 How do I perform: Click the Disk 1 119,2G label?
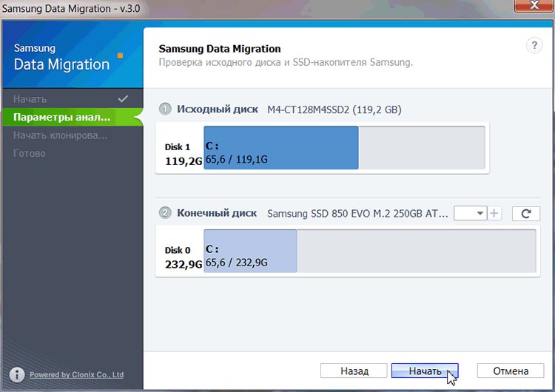[183, 155]
